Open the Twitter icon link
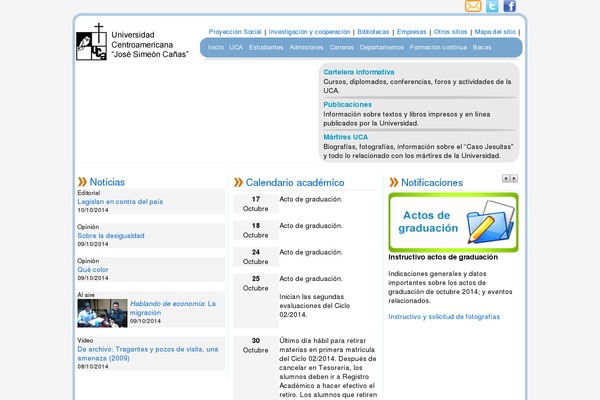Image resolution: width=600 pixels, height=400 pixels. [x=492, y=6]
